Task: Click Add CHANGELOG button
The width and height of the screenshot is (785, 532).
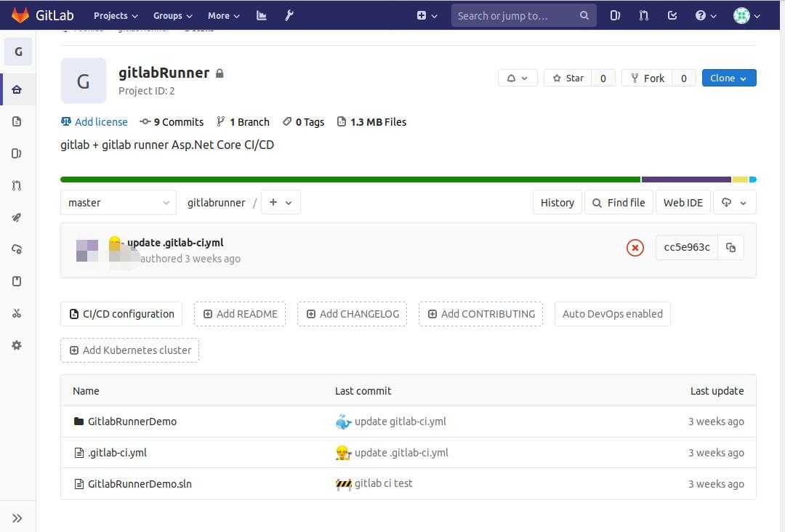Action: (352, 314)
